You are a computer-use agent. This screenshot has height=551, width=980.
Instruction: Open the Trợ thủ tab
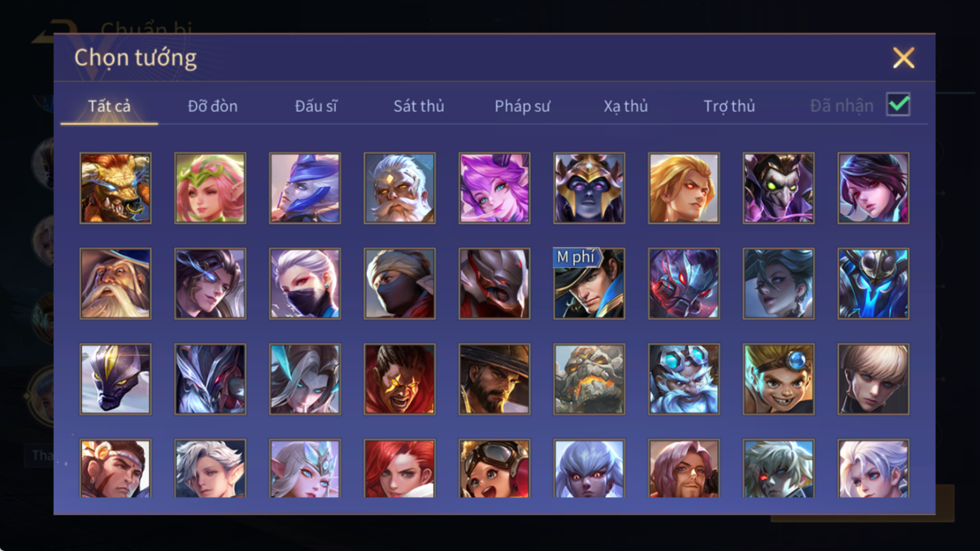pyautogui.click(x=728, y=106)
